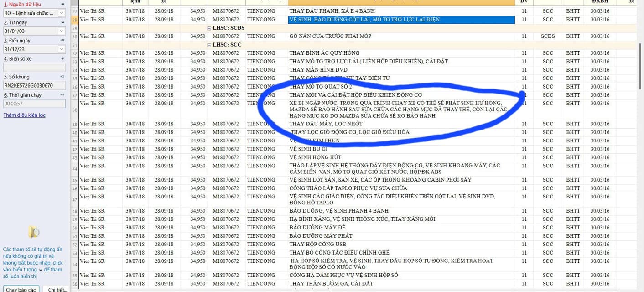Select the cell 'VỆ SINH BU GI'

pyautogui.click(x=401, y=149)
